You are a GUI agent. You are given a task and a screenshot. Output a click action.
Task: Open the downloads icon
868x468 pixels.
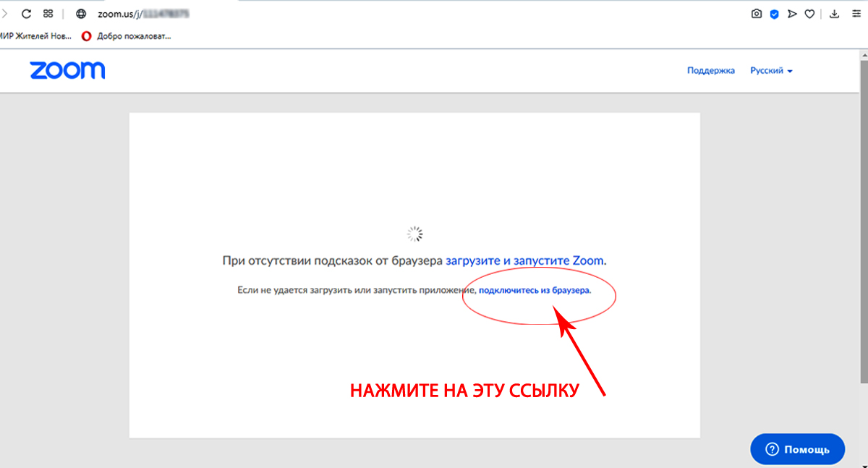[834, 14]
